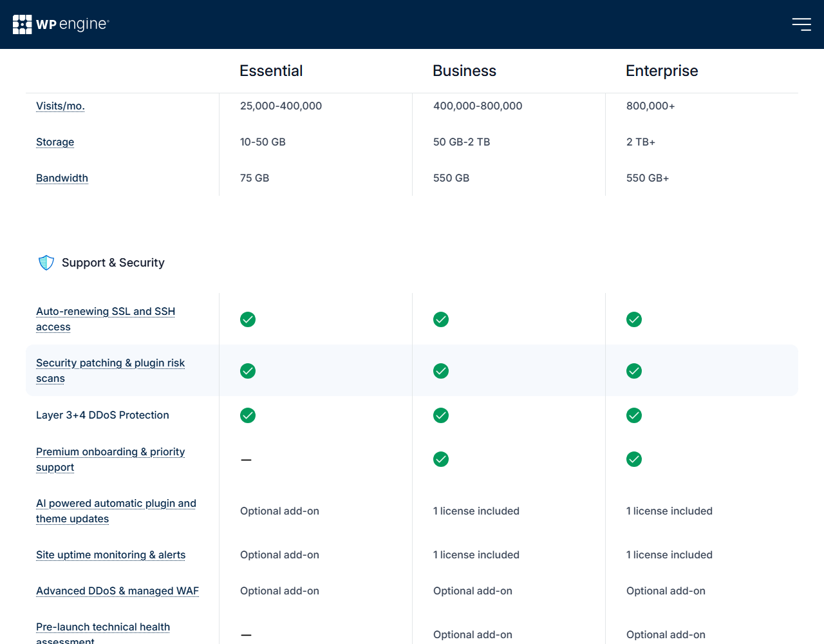Click Enterprise checkmark for Auto-renewing SSL row
Viewport: 824px width, 644px height.
(x=634, y=319)
